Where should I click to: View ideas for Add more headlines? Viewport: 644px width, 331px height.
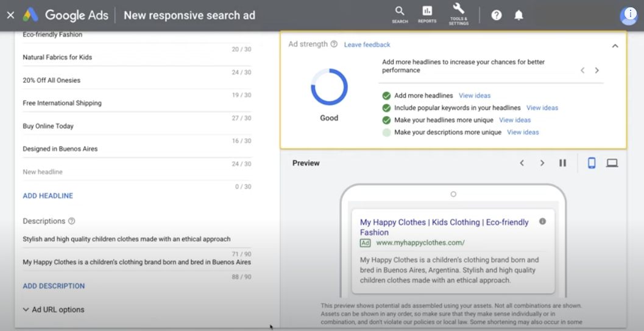point(475,96)
